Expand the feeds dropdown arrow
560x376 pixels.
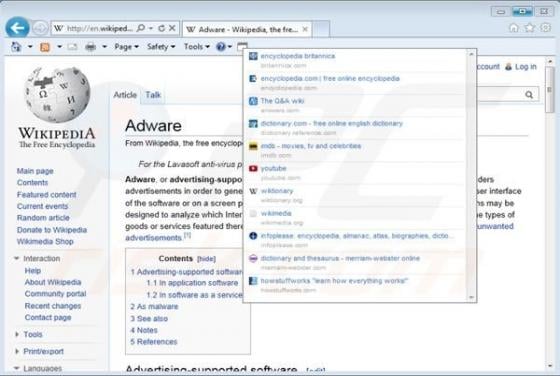(59, 47)
